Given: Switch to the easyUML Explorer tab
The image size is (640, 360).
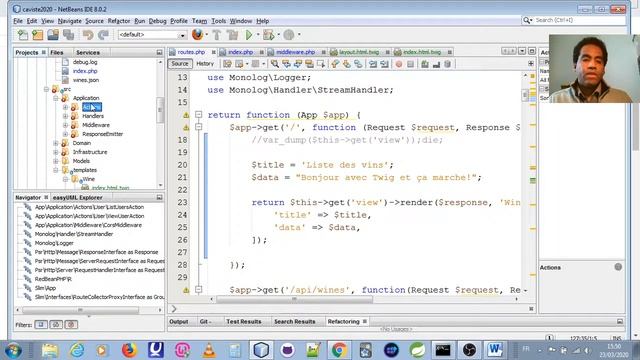Looking at the screenshot, I should click(78, 198).
